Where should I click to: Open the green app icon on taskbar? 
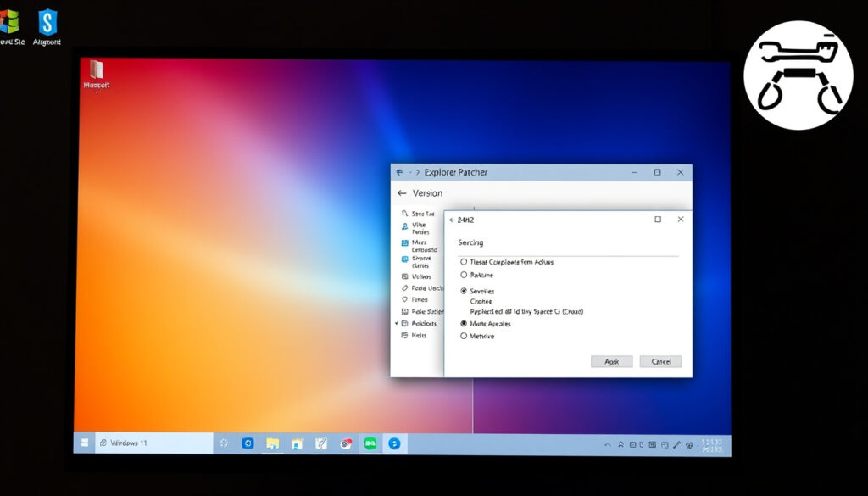click(370, 443)
